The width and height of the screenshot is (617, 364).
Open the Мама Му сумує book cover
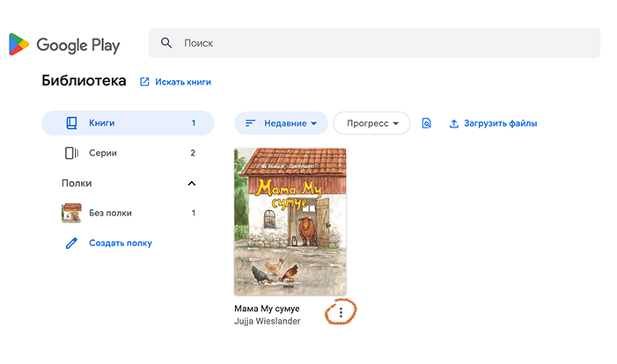click(290, 222)
